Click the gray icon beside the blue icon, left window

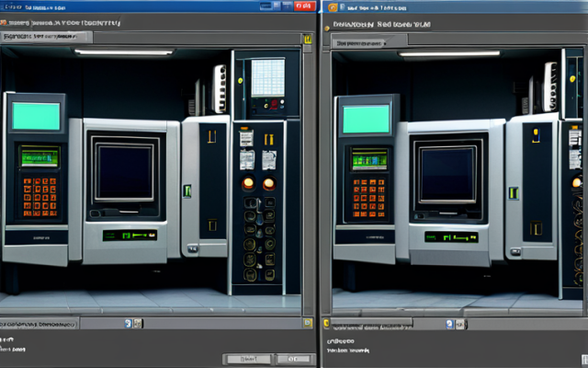coord(138,323)
